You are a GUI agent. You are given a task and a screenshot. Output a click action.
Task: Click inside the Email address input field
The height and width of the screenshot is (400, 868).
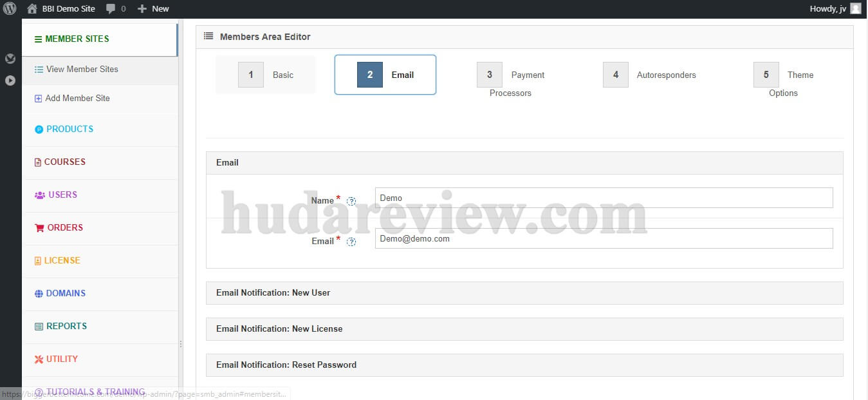point(603,238)
